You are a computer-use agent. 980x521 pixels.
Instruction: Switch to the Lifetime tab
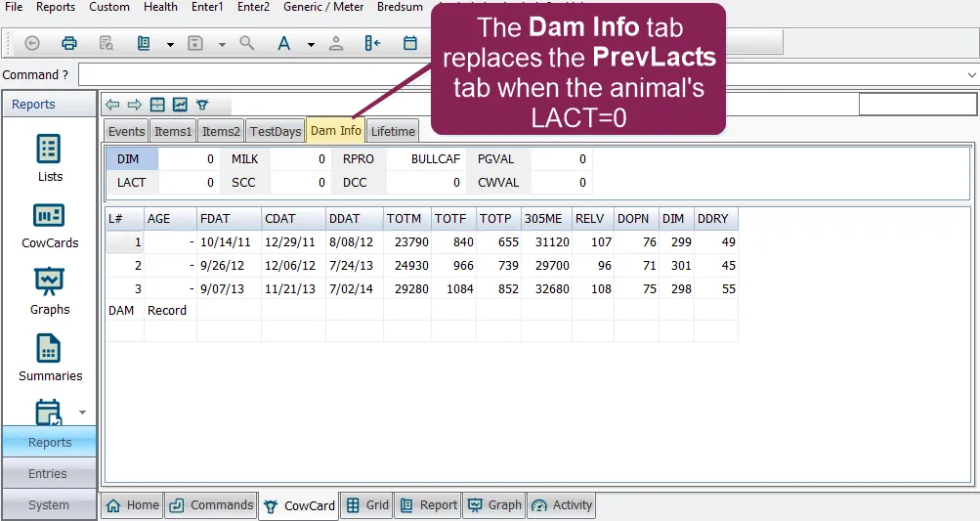click(393, 131)
